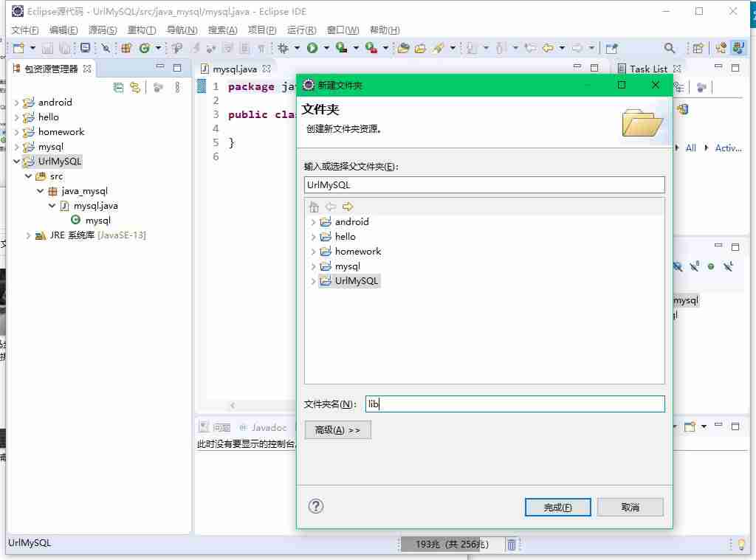Click the Run External Tools icon
This screenshot has width=756, height=560.
(371, 48)
